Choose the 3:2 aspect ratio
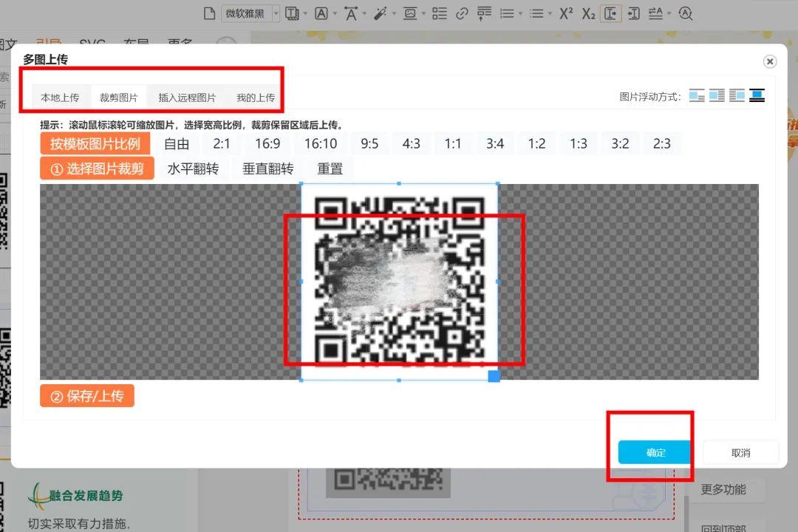The height and width of the screenshot is (532, 798). pos(620,143)
